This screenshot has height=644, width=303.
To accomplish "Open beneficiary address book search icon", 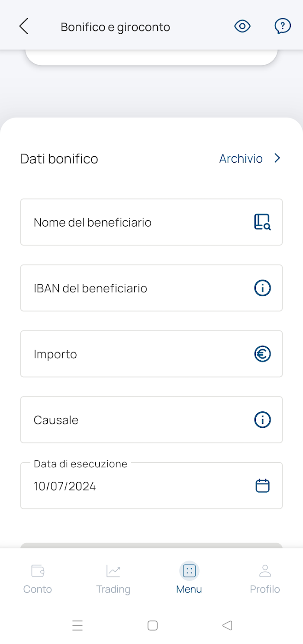I will [262, 222].
